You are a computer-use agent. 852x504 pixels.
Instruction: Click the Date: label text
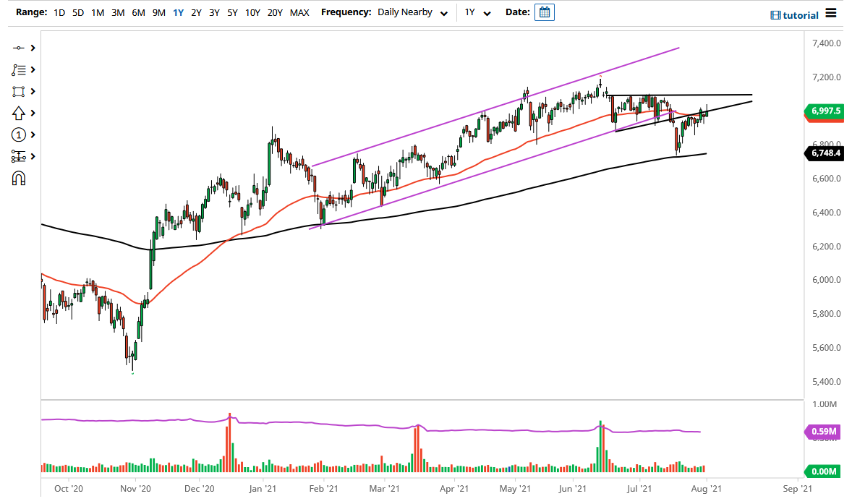(x=517, y=12)
